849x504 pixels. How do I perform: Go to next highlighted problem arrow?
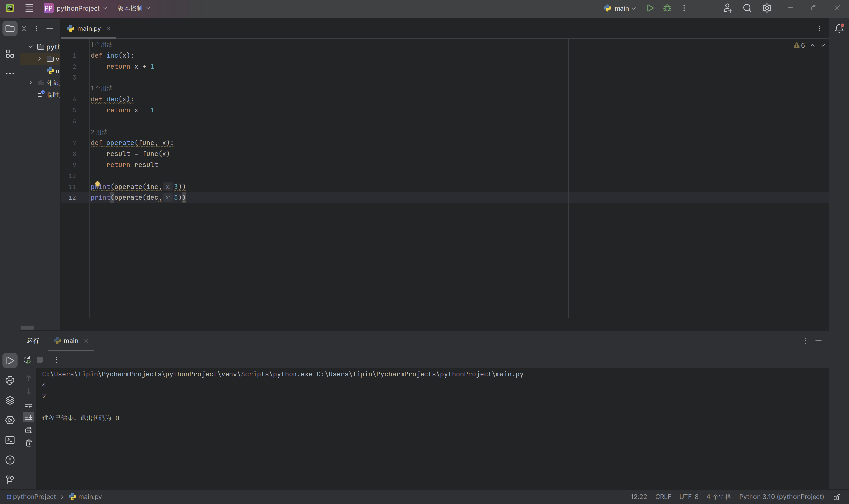[x=822, y=45]
